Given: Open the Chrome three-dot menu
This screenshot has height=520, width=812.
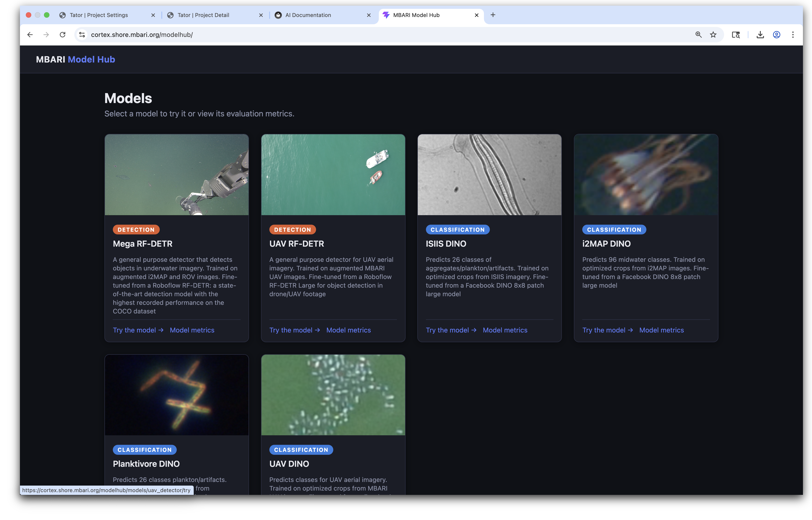Looking at the screenshot, I should point(793,35).
